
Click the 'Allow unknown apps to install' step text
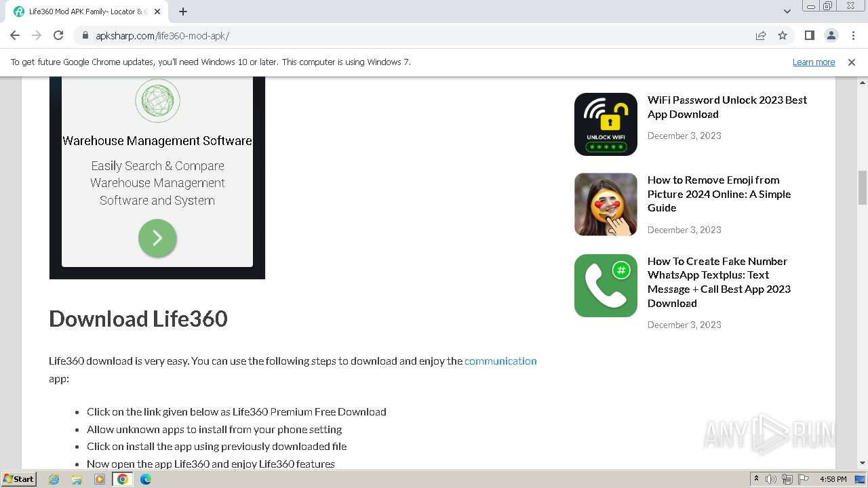pos(214,429)
